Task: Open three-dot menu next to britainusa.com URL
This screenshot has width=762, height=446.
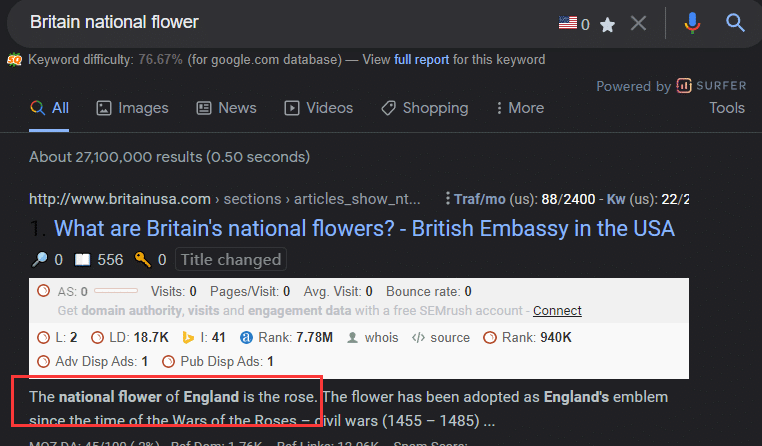Action: click(x=447, y=198)
